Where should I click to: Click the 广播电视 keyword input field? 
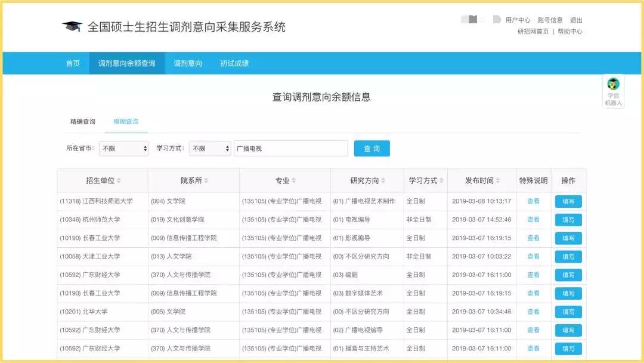coord(289,148)
